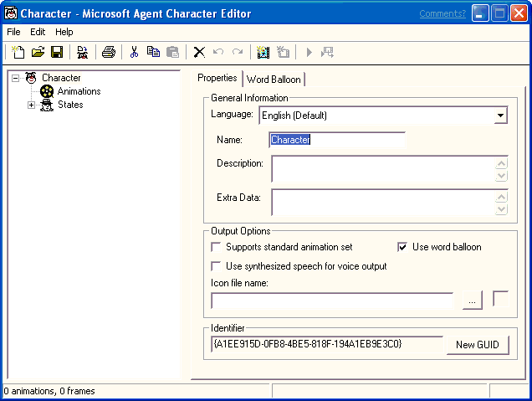Click the Build Character toolbar icon
Screen dimensions: 532x401
[82, 52]
